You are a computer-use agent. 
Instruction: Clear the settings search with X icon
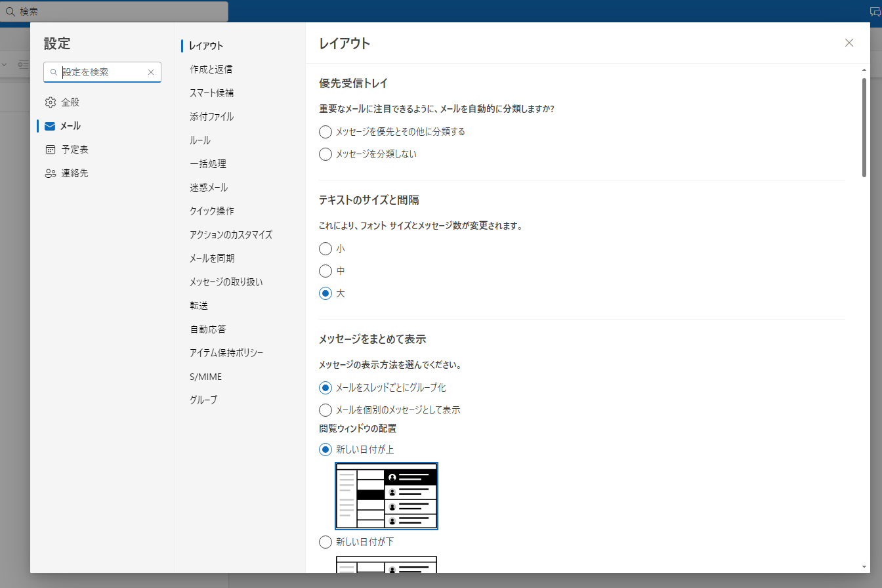[x=150, y=72]
